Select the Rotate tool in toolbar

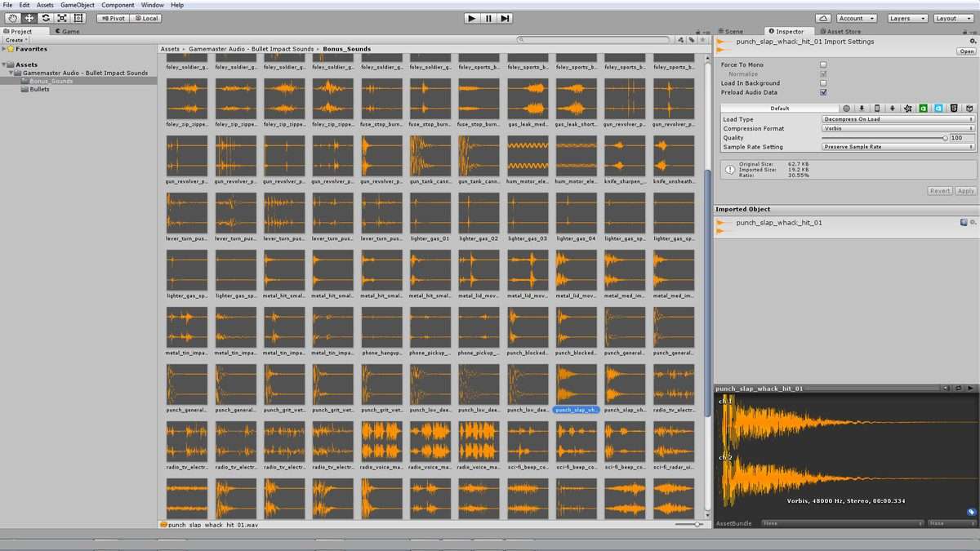[46, 18]
